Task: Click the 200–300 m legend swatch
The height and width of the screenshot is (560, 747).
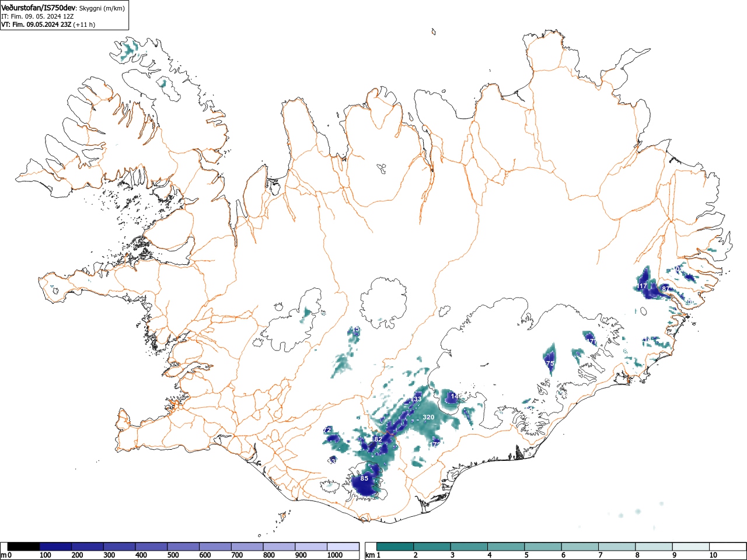Action: click(x=88, y=547)
